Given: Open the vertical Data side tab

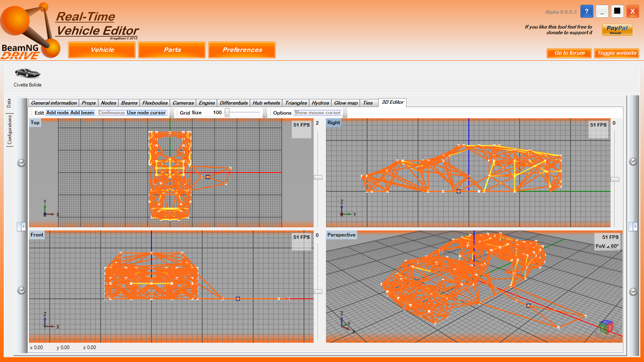Looking at the screenshot, I should 9,103.
